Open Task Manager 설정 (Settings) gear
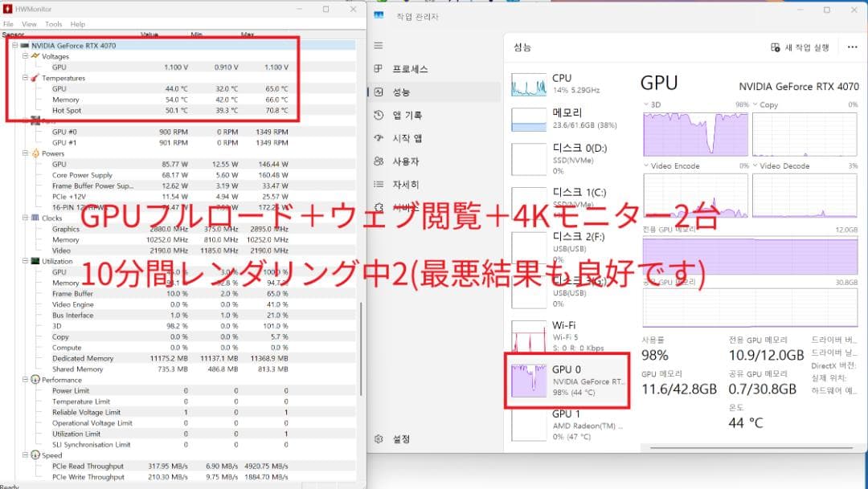 (378, 439)
